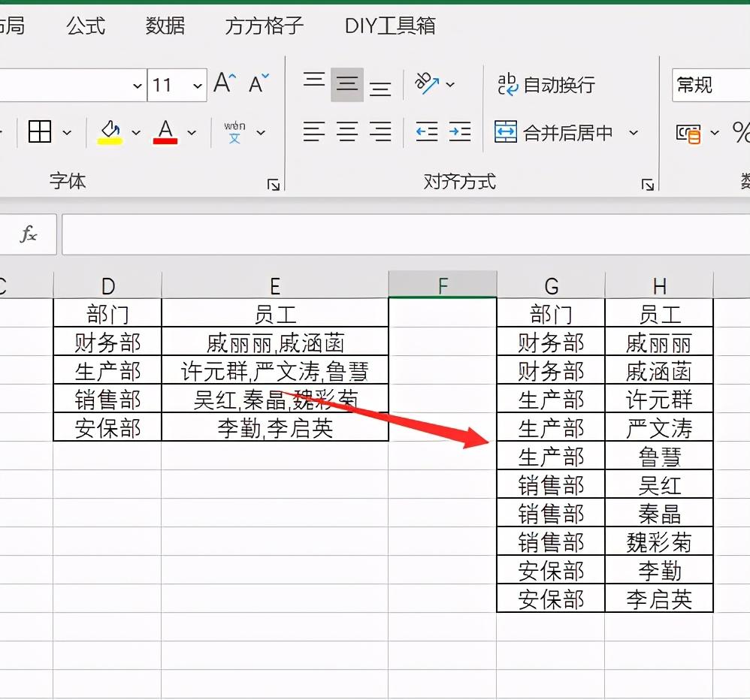Click into the formula bar
The width and height of the screenshot is (750, 700).
click(x=406, y=234)
